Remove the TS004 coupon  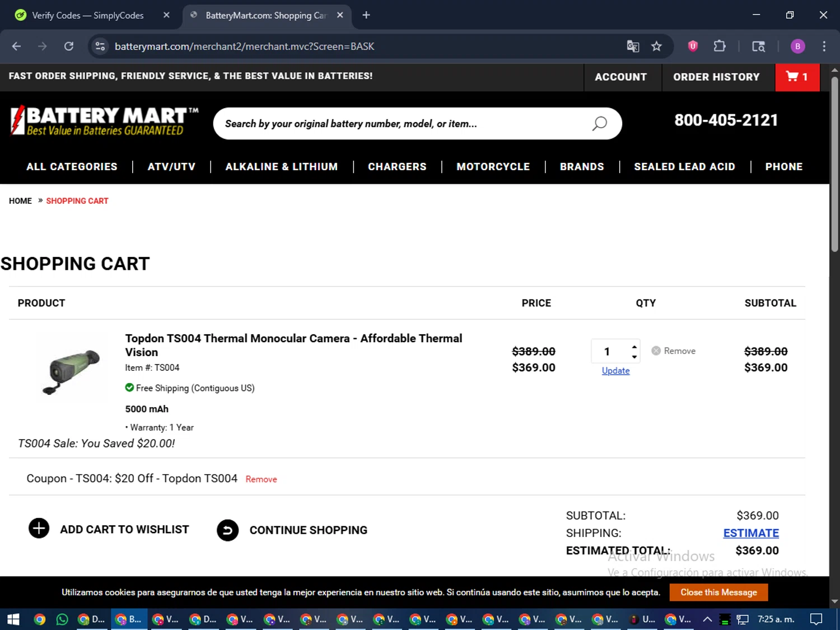pyautogui.click(x=261, y=479)
